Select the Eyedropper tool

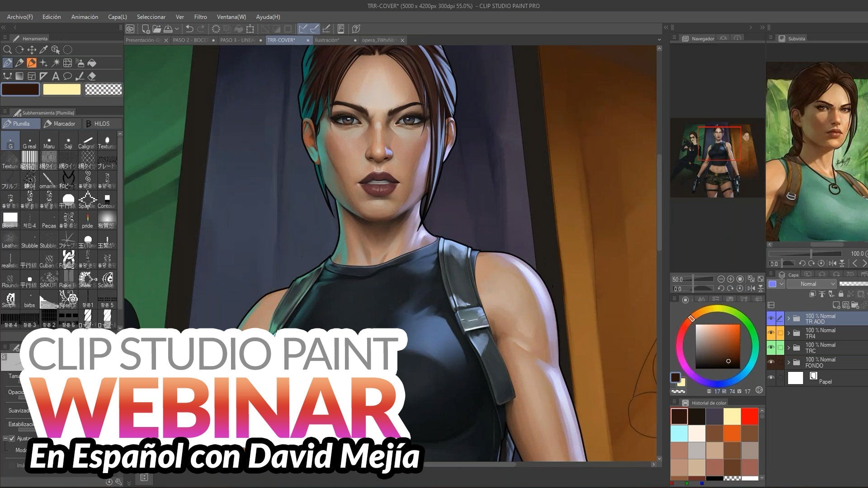(44, 50)
